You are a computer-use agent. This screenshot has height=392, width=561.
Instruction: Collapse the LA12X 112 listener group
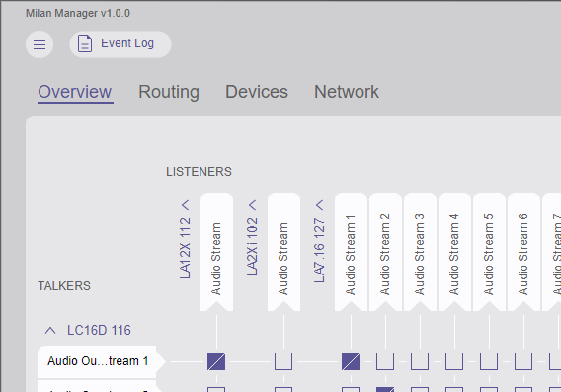pos(185,205)
